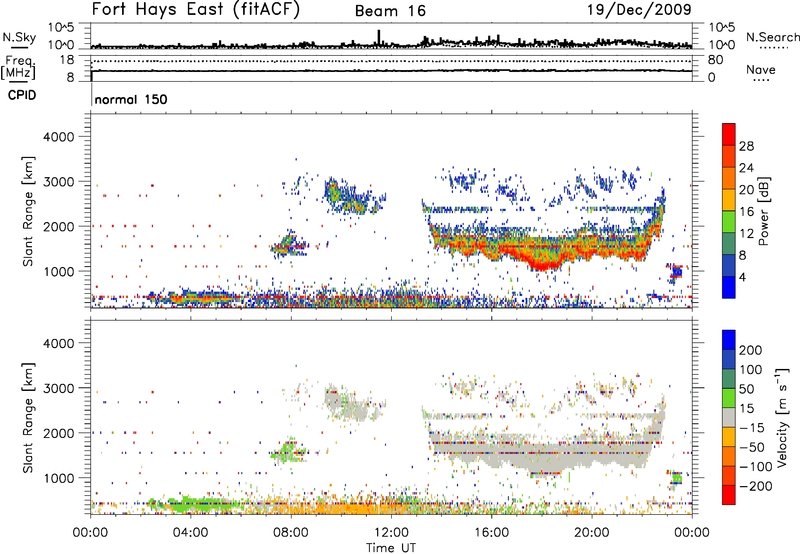The height and width of the screenshot is (554, 800).
Task: Click the red bottom Velocity colorbar segment
Action: pos(729,495)
